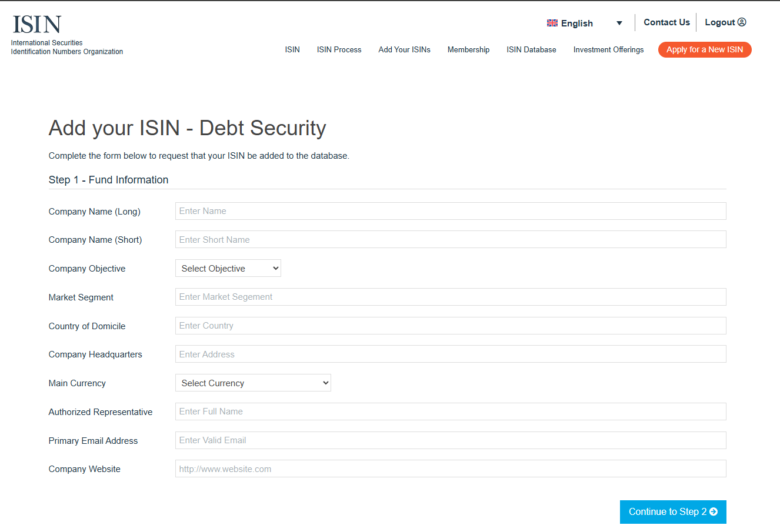Click the 'Country of Domicile' label

coord(87,326)
